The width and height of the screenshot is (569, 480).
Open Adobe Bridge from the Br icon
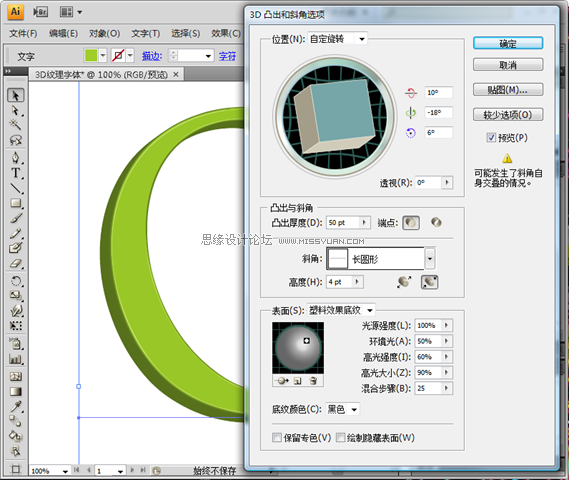click(x=40, y=12)
